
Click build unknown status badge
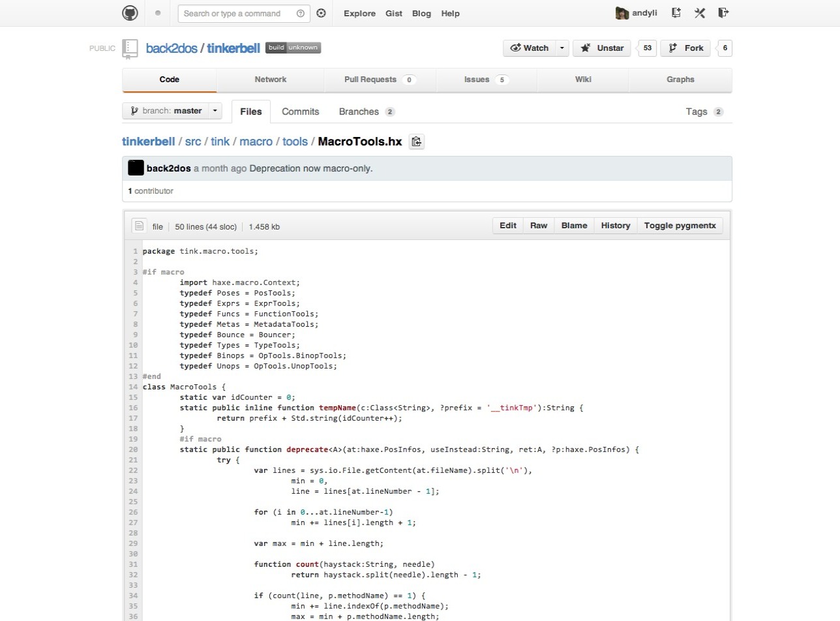293,48
